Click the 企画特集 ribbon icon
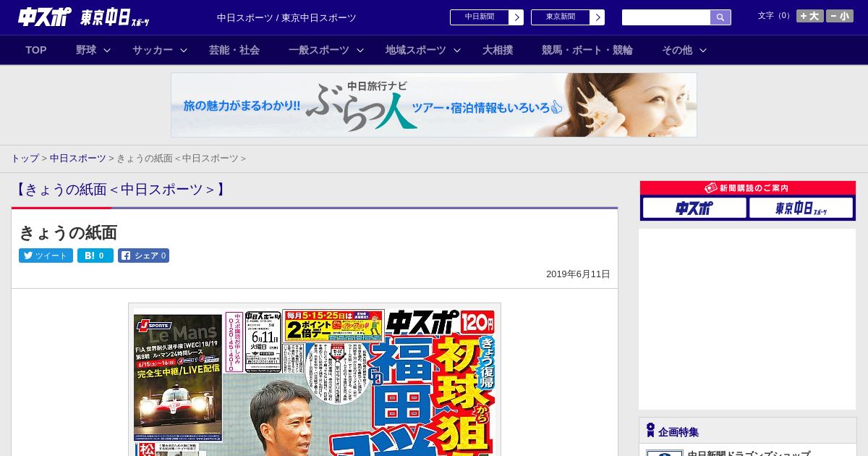 (650, 431)
